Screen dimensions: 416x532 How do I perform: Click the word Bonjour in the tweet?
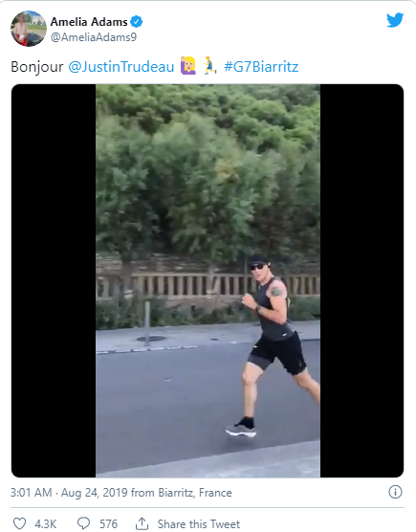pos(37,67)
